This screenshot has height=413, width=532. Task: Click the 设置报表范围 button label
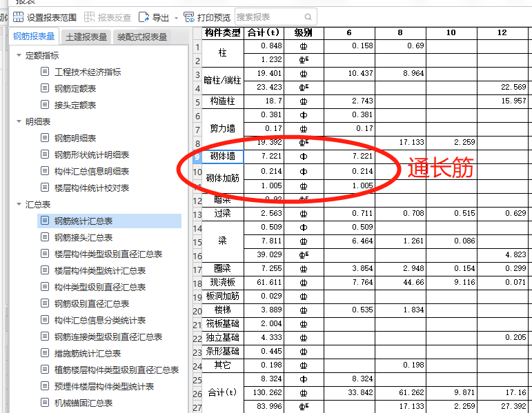tap(52, 17)
